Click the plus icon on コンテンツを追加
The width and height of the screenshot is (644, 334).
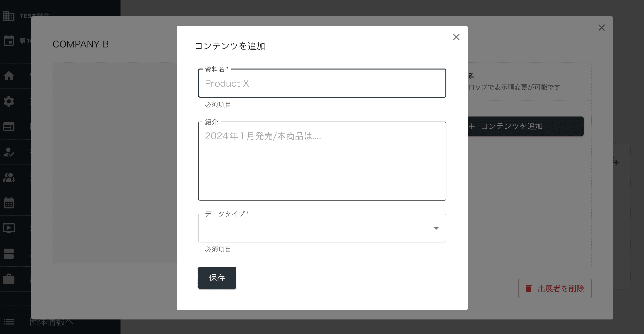(x=472, y=126)
